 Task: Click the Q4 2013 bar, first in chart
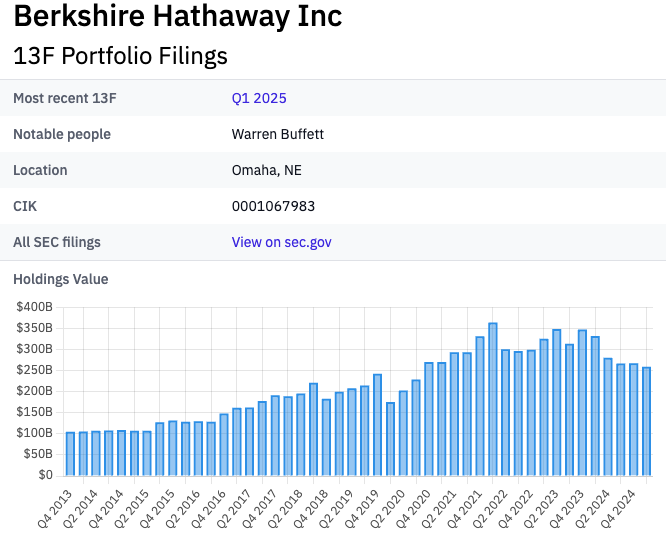(x=71, y=454)
